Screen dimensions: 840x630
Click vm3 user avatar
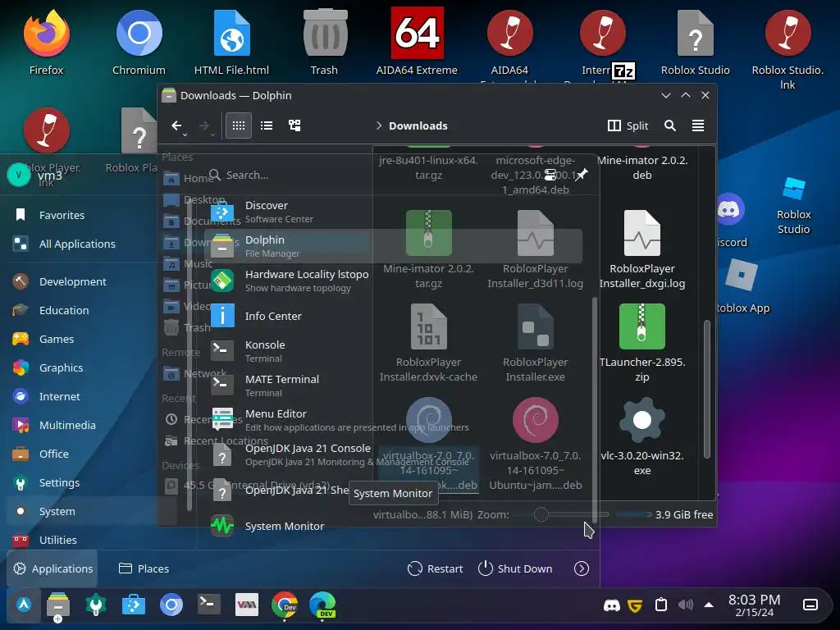[x=19, y=175]
